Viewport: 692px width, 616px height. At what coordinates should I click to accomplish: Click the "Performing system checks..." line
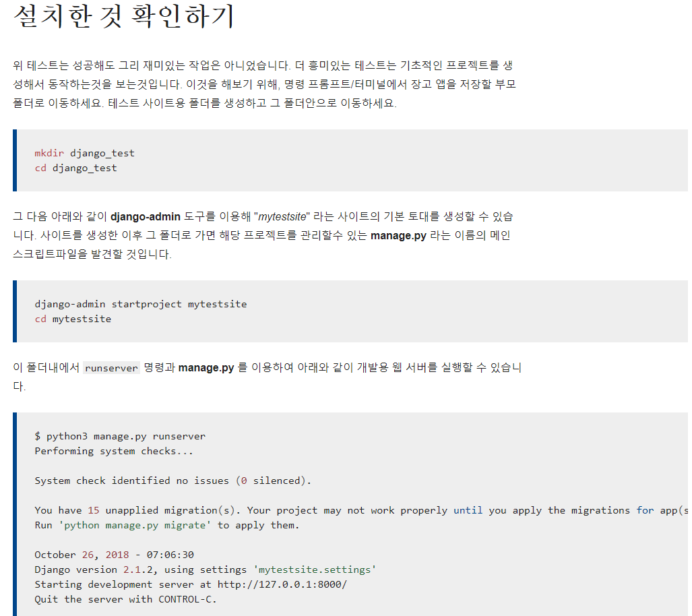[x=114, y=452]
